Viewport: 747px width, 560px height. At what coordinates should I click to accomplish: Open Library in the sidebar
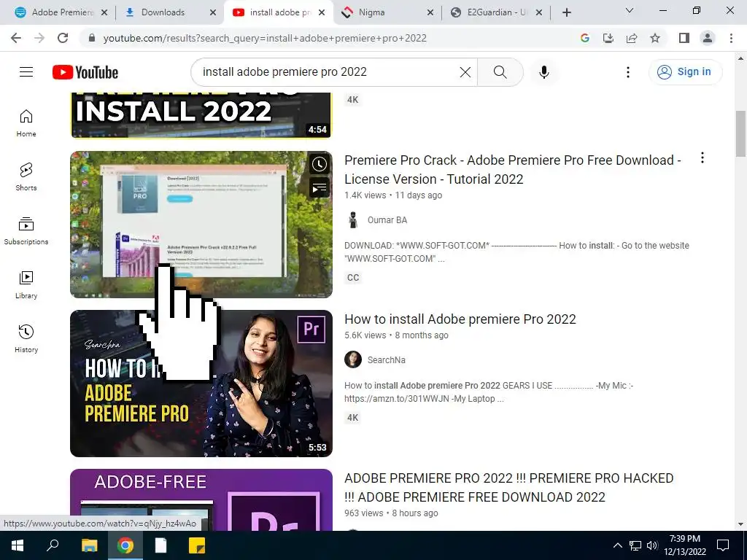point(26,285)
